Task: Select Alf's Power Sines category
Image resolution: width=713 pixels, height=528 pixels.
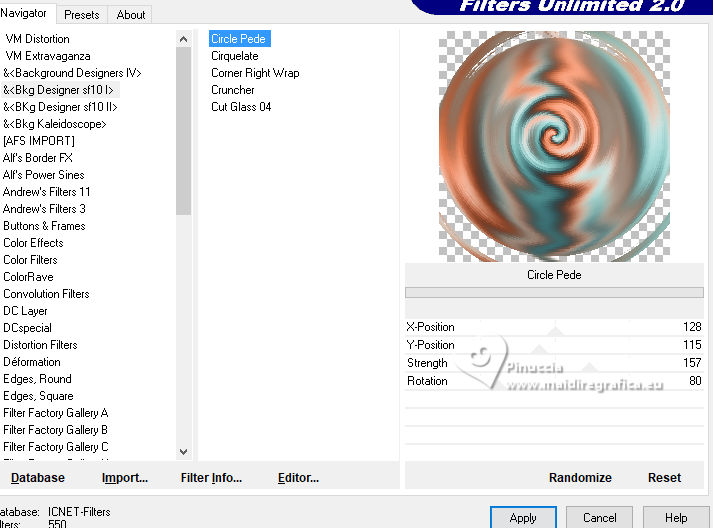Action: [44, 175]
